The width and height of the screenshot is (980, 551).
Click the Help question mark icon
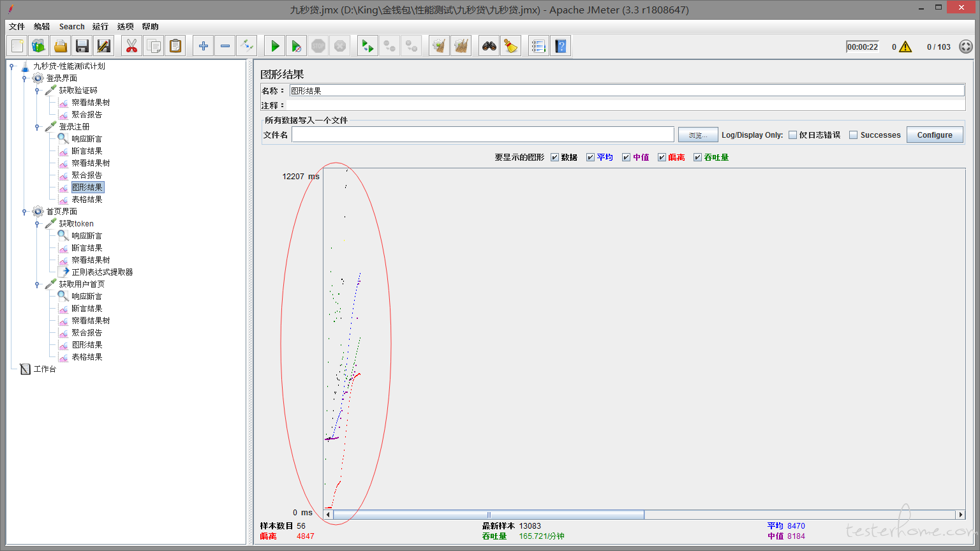coord(561,46)
